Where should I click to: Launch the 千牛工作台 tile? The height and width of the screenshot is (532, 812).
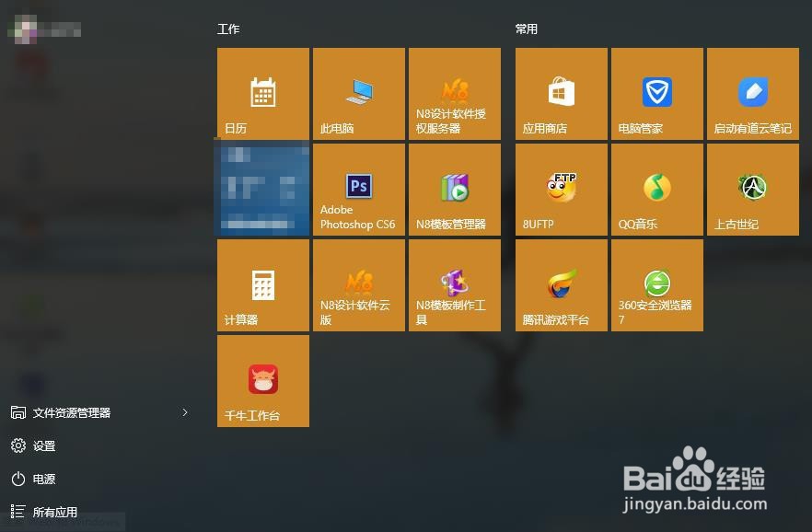pos(263,381)
